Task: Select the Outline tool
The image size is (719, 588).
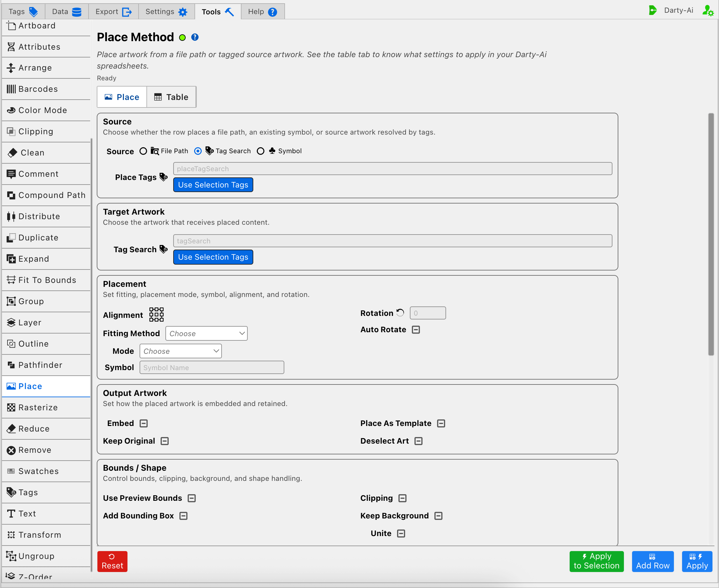Action: [46, 344]
